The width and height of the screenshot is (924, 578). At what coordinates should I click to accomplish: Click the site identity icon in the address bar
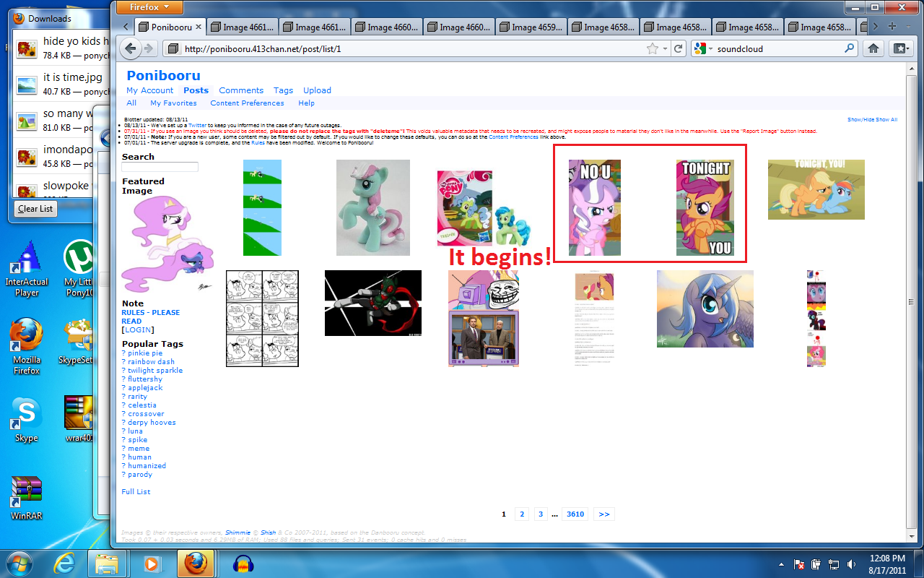point(172,49)
